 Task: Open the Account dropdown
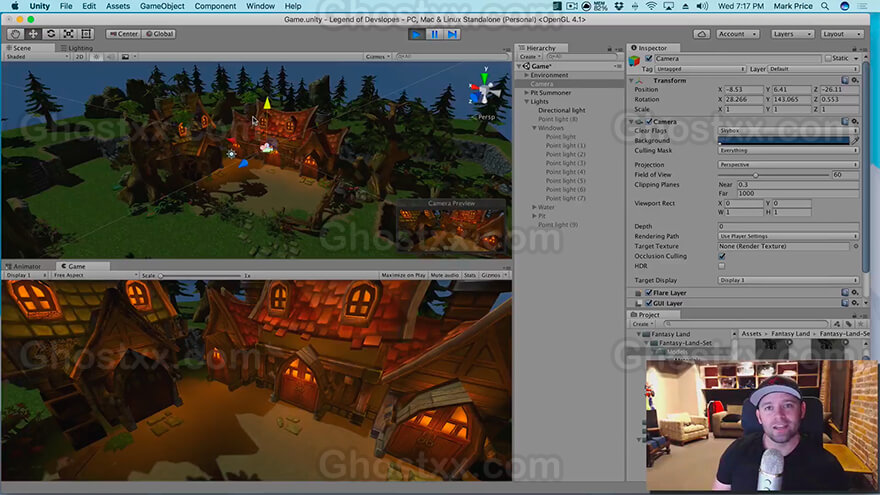(737, 34)
